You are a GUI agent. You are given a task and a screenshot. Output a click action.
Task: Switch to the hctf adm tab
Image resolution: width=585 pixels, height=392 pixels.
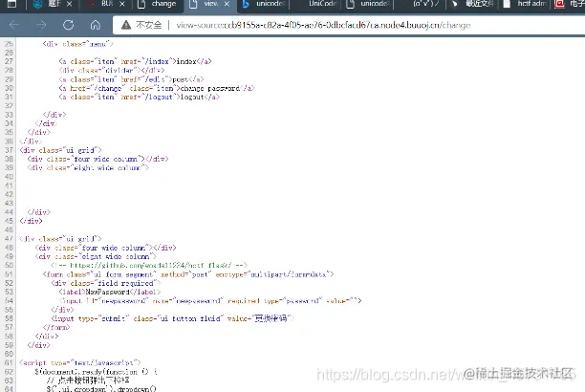(x=525, y=4)
